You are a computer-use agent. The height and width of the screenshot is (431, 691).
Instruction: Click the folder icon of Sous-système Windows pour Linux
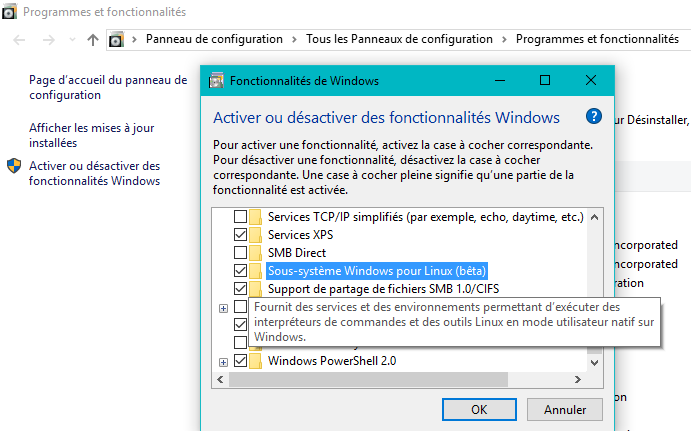(255, 271)
